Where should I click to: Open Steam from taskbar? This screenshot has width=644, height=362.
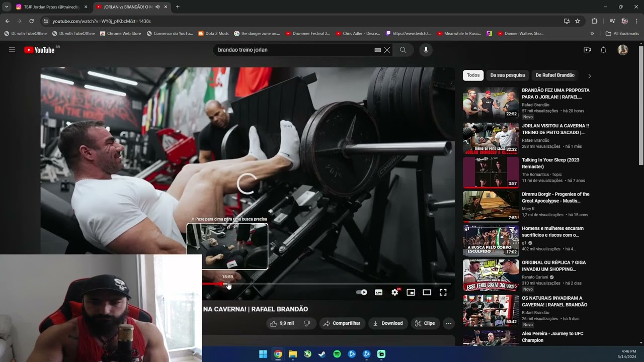click(322, 354)
